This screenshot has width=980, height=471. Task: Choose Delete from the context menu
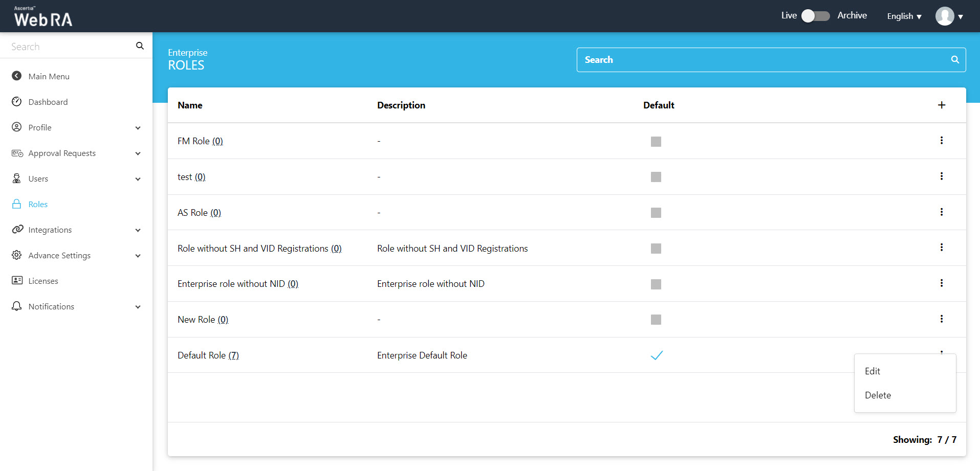pos(878,395)
